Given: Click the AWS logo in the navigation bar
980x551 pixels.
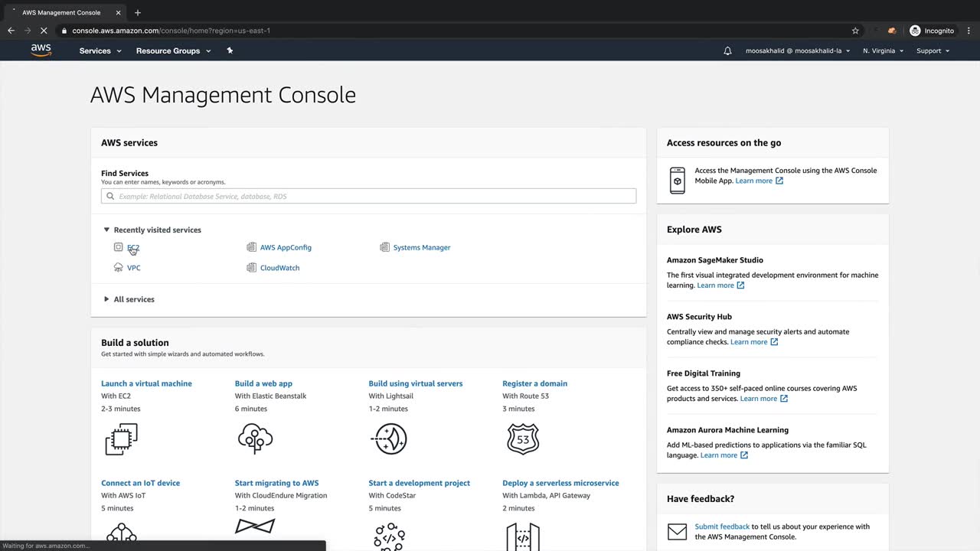Looking at the screenshot, I should (41, 51).
